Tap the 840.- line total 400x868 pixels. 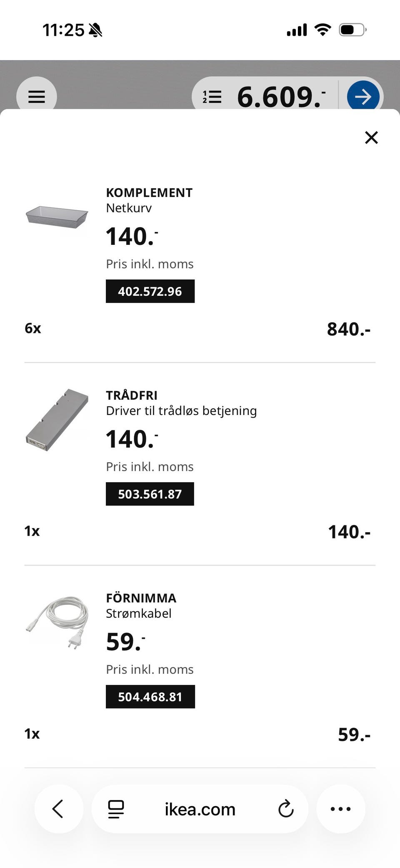349,329
